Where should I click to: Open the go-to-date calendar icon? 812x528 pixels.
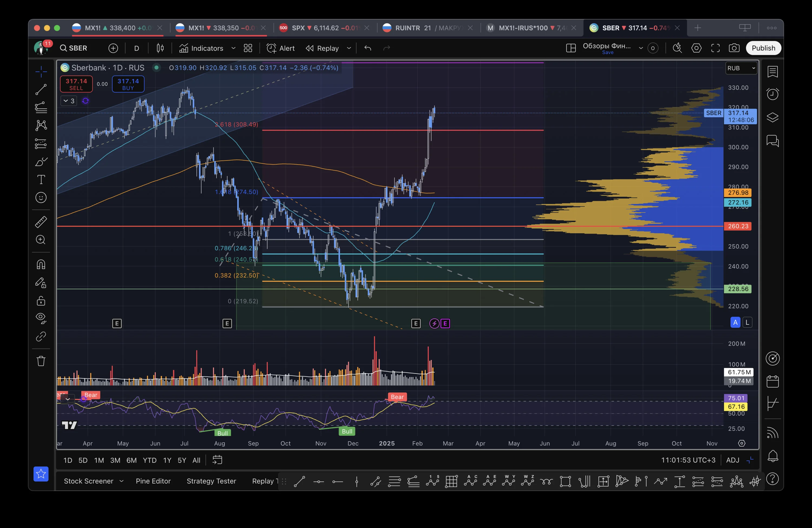tap(217, 460)
